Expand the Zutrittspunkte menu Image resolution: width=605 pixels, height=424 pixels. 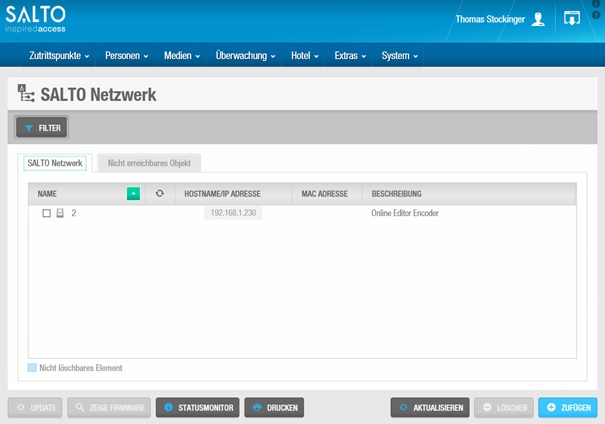click(59, 56)
